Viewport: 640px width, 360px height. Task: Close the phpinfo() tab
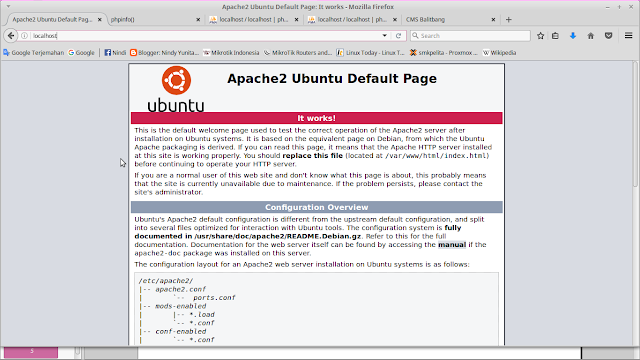coord(198,20)
